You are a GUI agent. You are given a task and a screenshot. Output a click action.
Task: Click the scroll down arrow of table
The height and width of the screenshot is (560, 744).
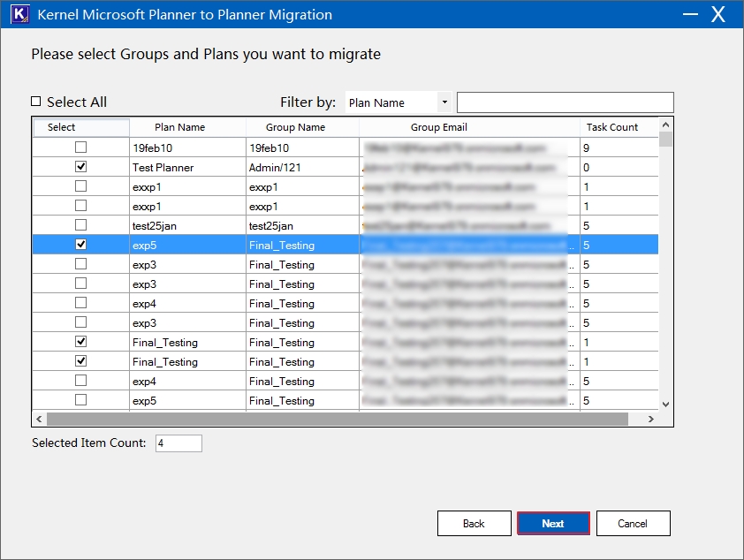pos(665,405)
